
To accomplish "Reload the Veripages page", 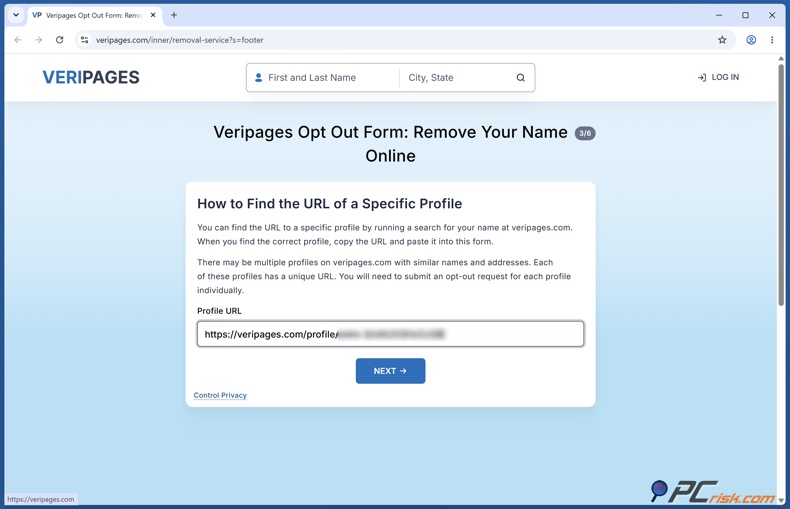I will 59,40.
